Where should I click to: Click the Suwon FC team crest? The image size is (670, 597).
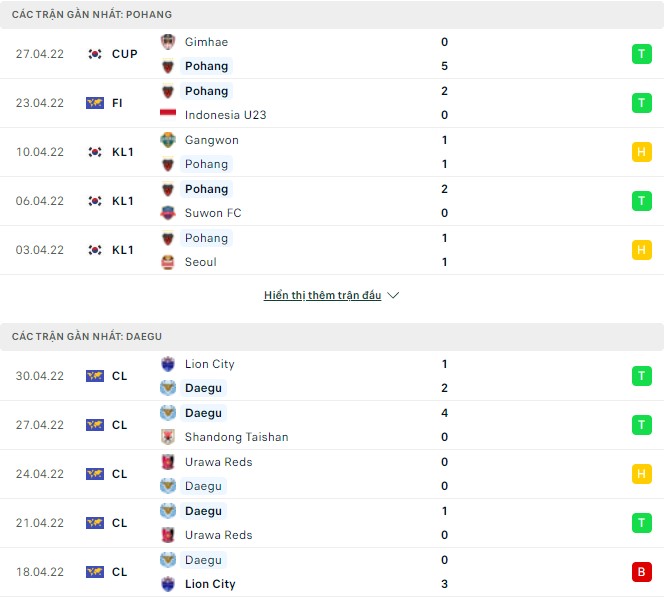click(x=168, y=213)
